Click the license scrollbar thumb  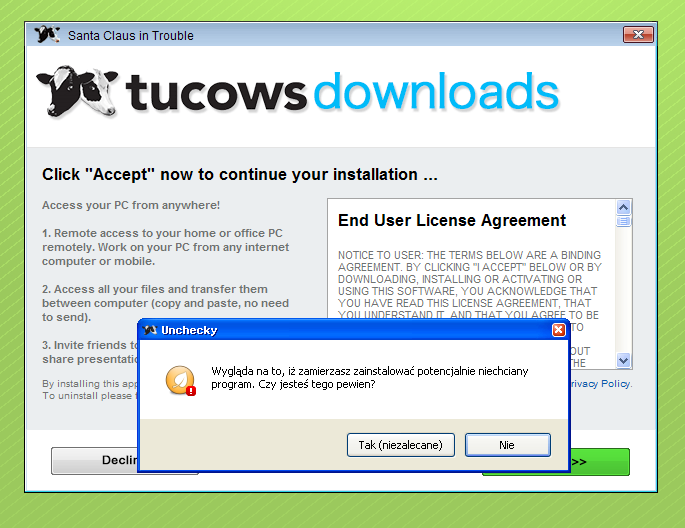pyautogui.click(x=623, y=221)
